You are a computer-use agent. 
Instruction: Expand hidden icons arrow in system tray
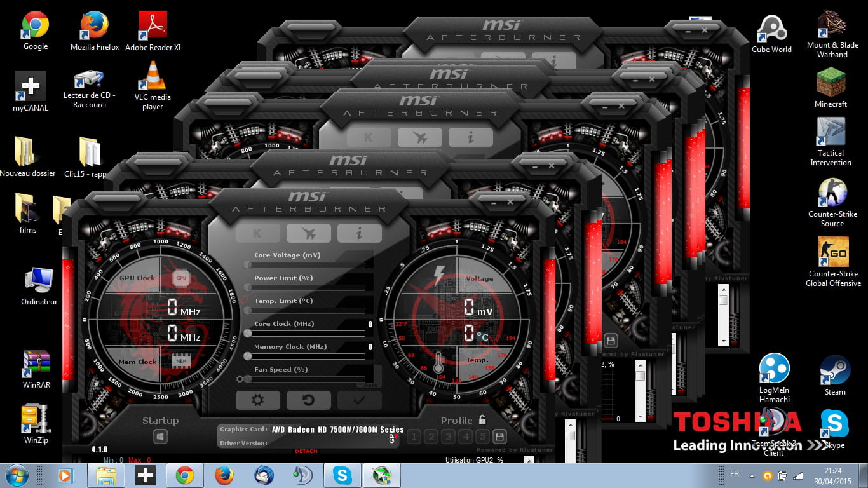(x=752, y=475)
